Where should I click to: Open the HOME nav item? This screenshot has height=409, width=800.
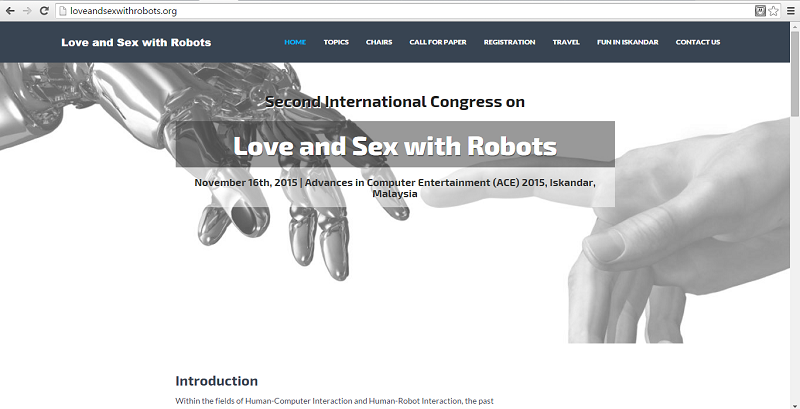295,42
